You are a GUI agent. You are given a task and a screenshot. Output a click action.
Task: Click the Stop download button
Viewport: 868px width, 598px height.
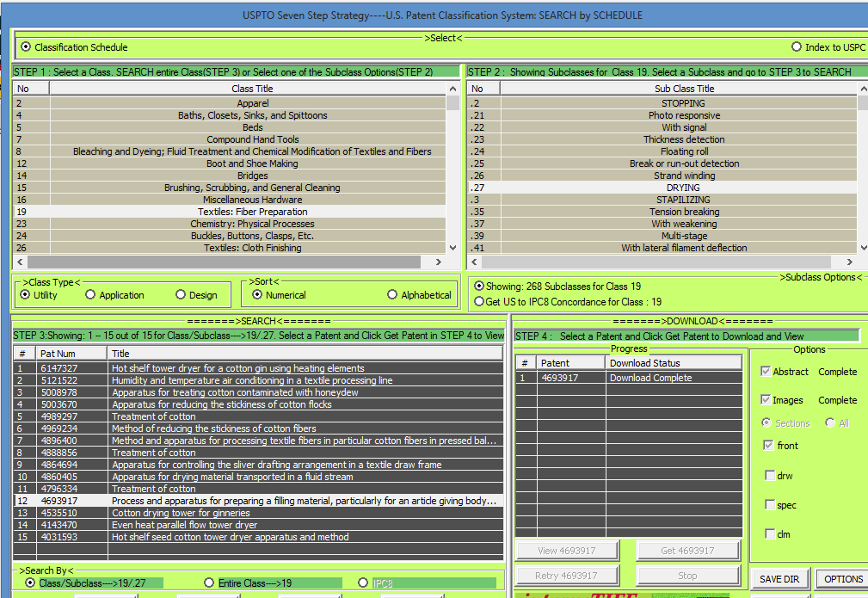pos(687,576)
